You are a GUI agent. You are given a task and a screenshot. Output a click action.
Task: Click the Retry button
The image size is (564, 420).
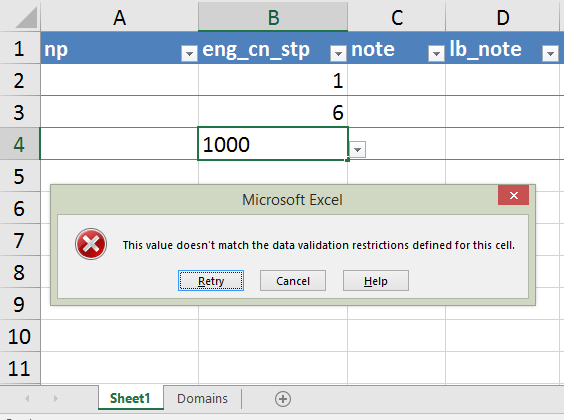[211, 280]
